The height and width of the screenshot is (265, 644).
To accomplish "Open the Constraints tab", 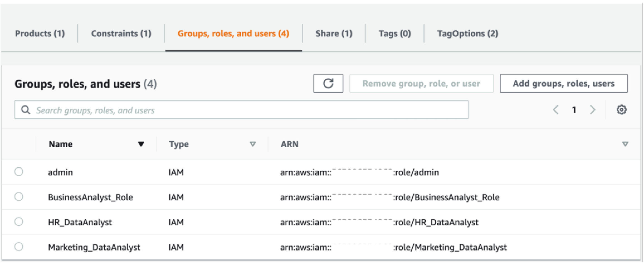I will point(121,33).
